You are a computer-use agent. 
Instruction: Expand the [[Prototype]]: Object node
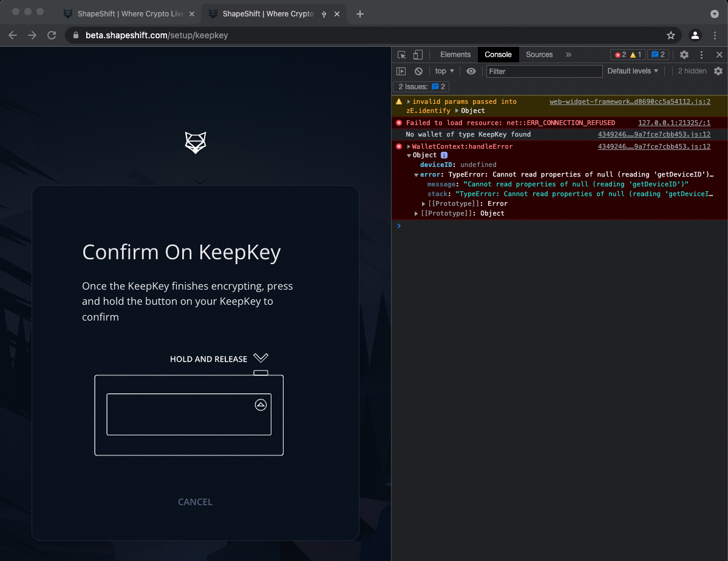416,214
